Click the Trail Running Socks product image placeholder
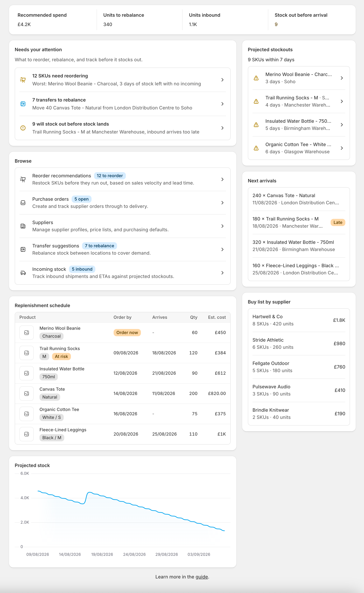This screenshot has height=593, width=364. point(27,353)
